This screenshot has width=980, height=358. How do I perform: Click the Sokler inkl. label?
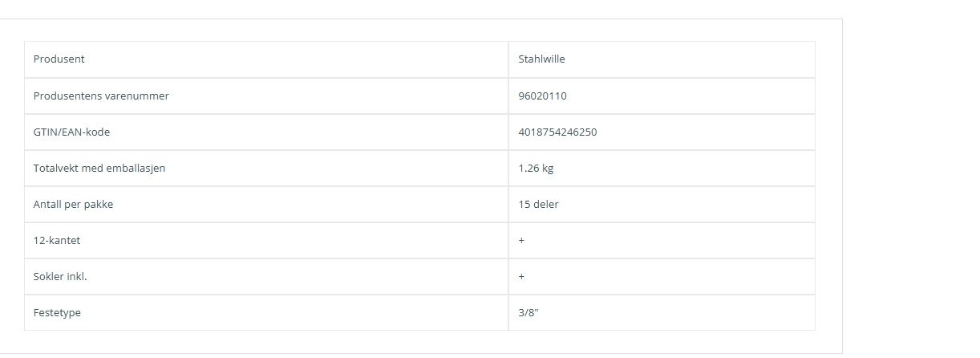coord(60,276)
